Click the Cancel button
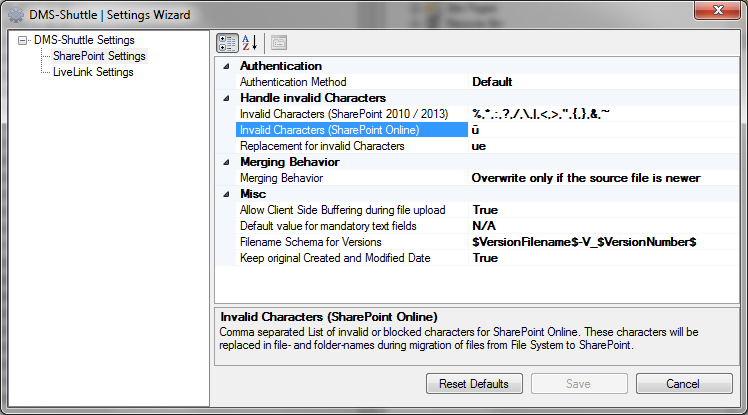This screenshot has height=415, width=748. coord(683,384)
